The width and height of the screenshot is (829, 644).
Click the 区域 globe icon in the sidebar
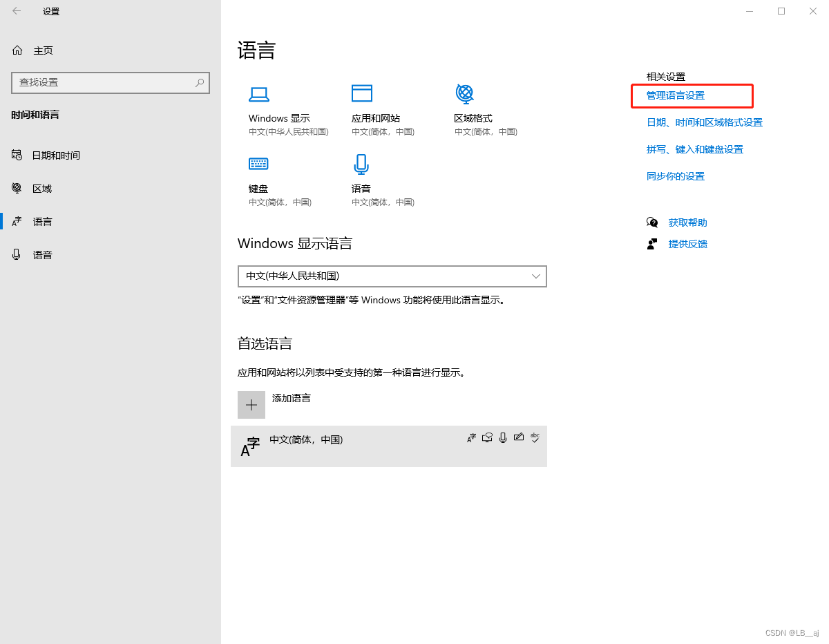[17, 188]
